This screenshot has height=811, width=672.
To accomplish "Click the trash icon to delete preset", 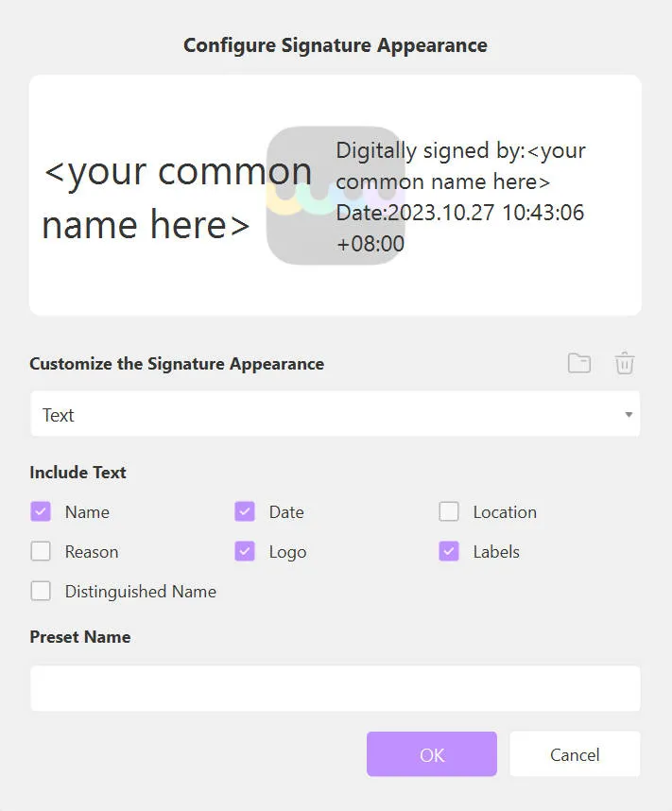I will click(625, 363).
